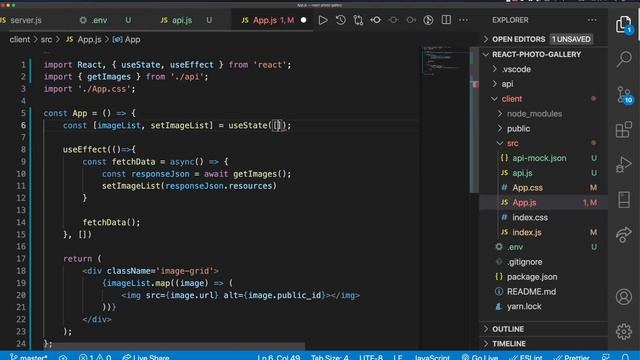Open index.js in the explorer

point(543,232)
